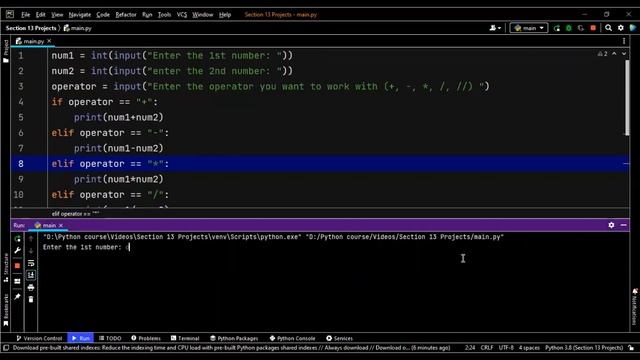Open Python Packages tool window
The width and height of the screenshot is (640, 360).
[234, 338]
